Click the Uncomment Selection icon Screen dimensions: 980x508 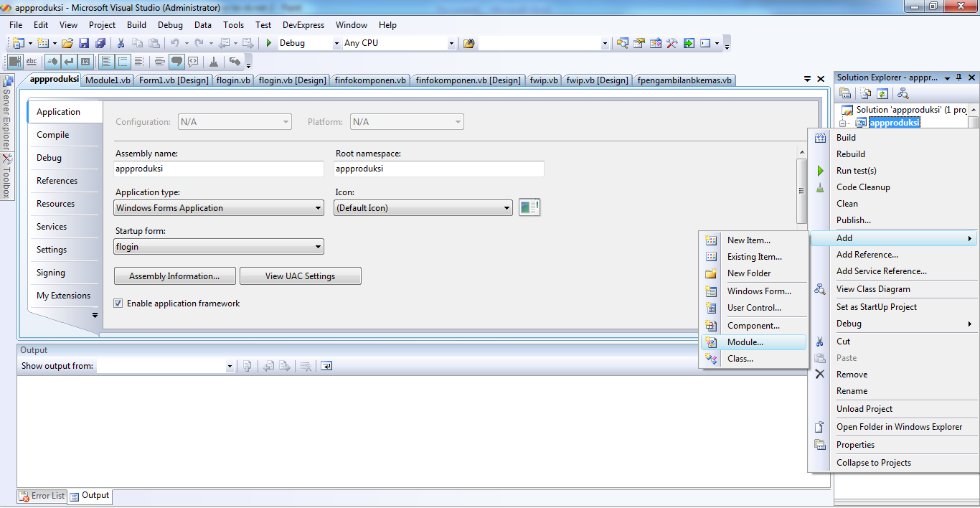coord(193,62)
